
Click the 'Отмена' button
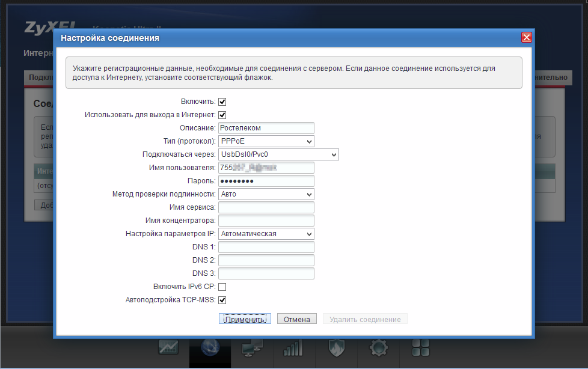point(296,320)
